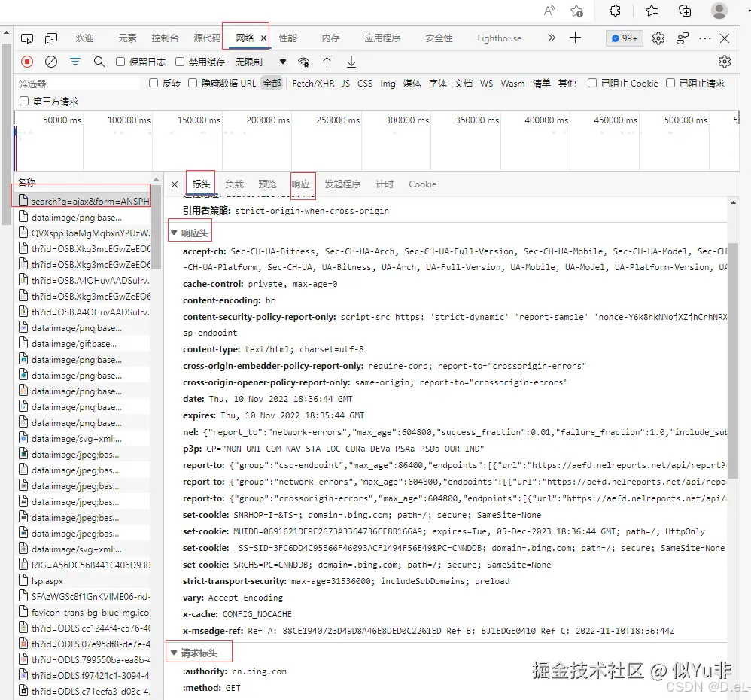Click the timeline overview at 50000 ms
The height and width of the screenshot is (700, 751).
pyautogui.click(x=62, y=120)
